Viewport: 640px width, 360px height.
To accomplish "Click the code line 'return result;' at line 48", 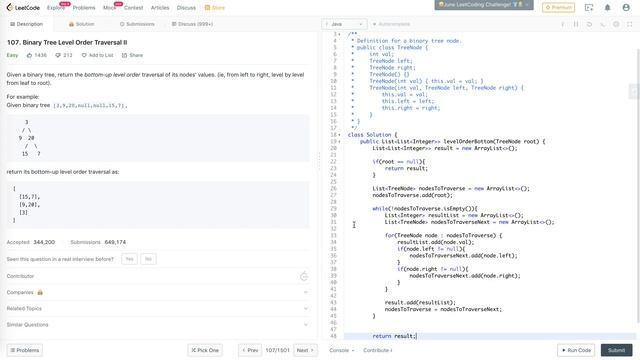I will [x=394, y=336].
